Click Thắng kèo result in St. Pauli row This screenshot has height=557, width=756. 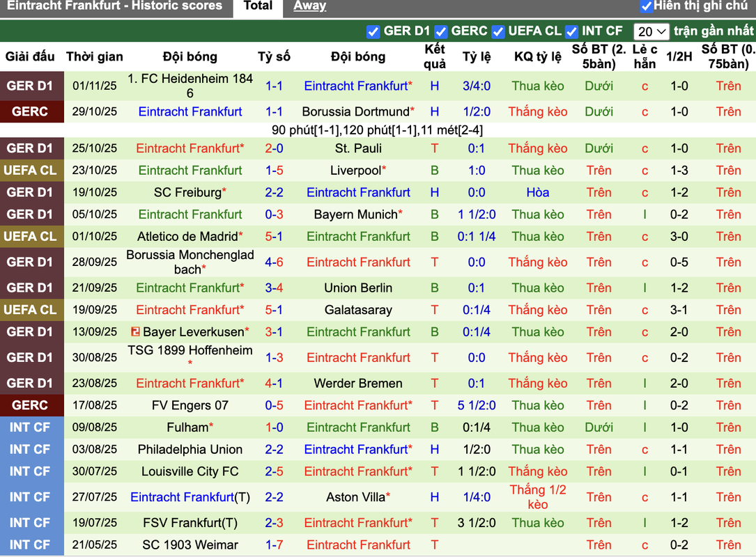(538, 148)
